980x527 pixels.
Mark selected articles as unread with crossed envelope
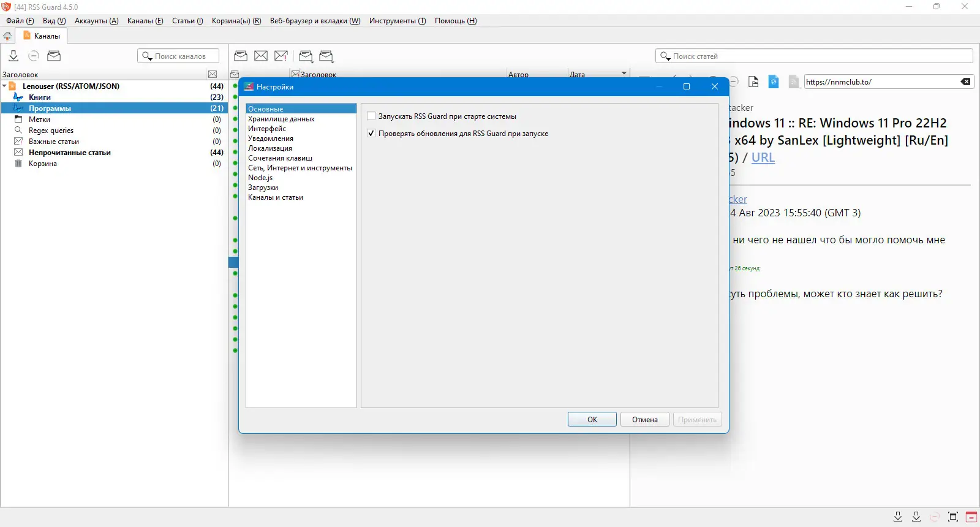(x=261, y=56)
